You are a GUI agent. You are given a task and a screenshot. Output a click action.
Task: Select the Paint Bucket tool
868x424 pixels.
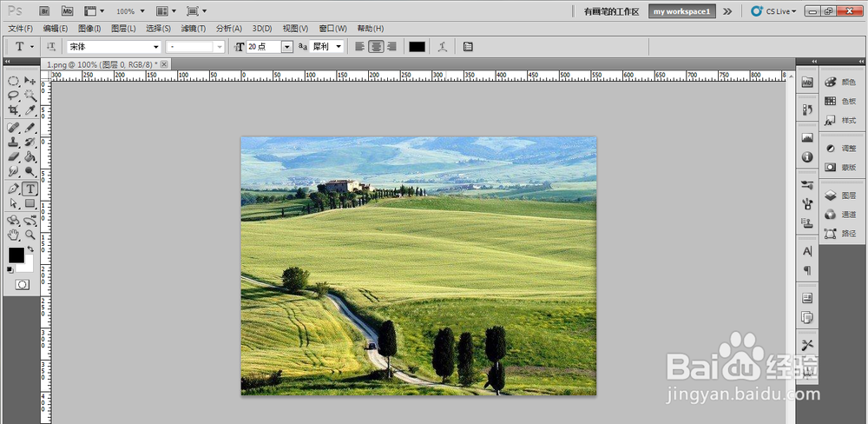[30, 157]
